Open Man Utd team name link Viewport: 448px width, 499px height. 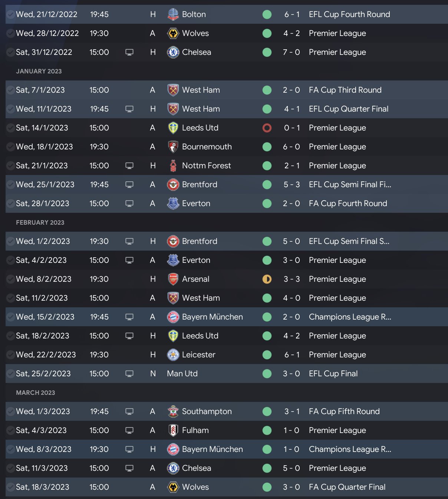[x=182, y=374]
